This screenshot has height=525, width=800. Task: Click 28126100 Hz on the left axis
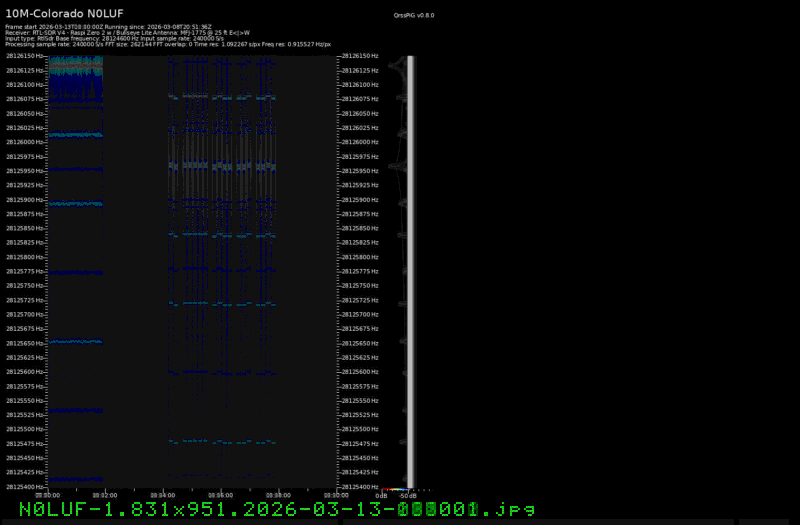click(24, 85)
